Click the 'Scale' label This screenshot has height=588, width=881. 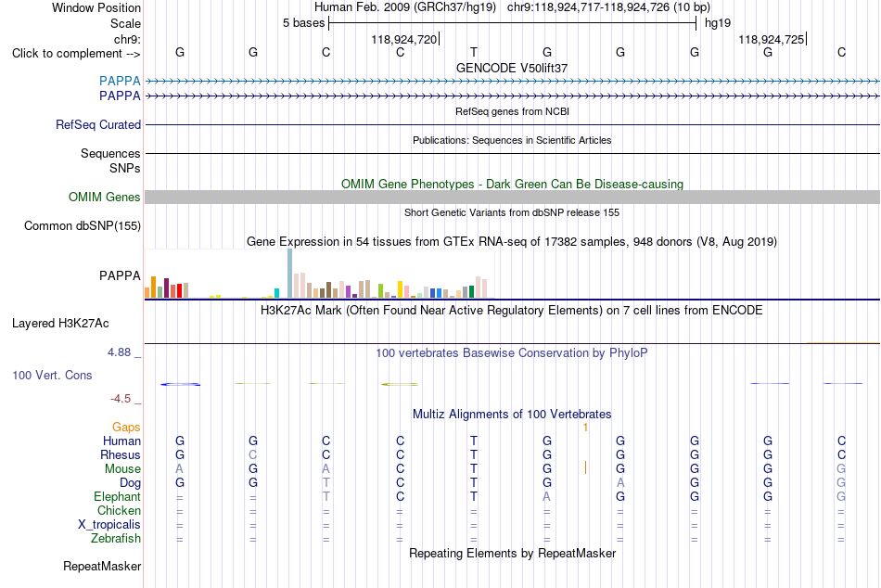click(x=125, y=23)
